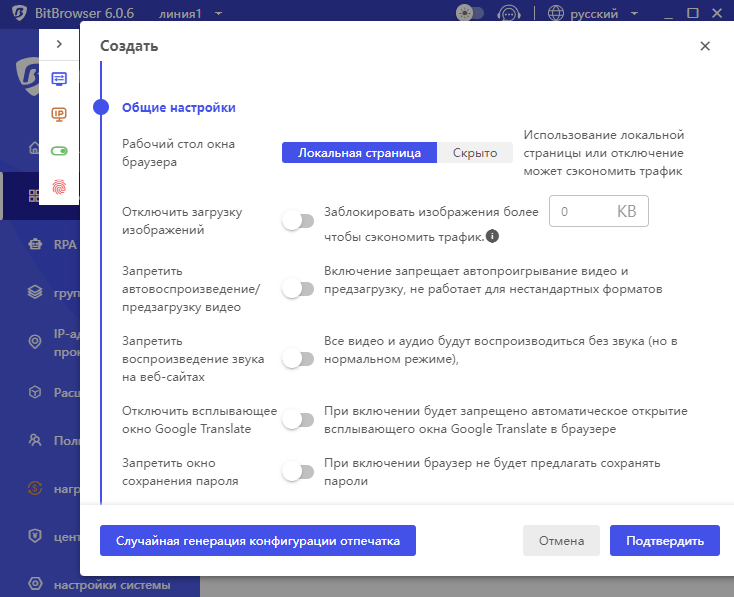
Task: Select the Общие настройки section heading
Action: [x=179, y=108]
